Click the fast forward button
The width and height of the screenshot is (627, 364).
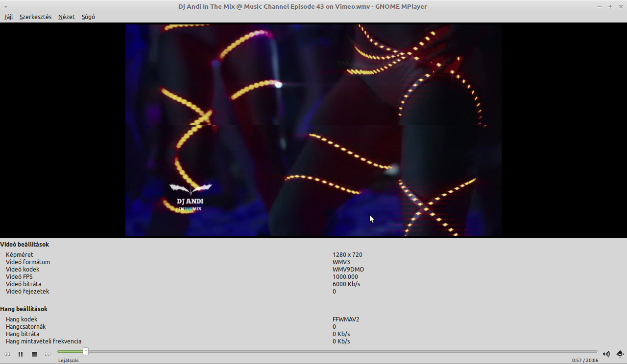tap(48, 354)
